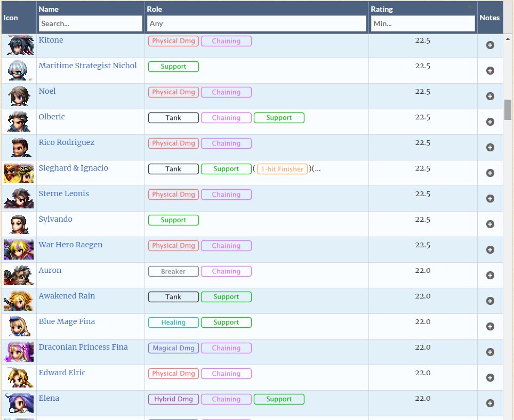
Task: Focus the Name search field
Action: point(91,23)
